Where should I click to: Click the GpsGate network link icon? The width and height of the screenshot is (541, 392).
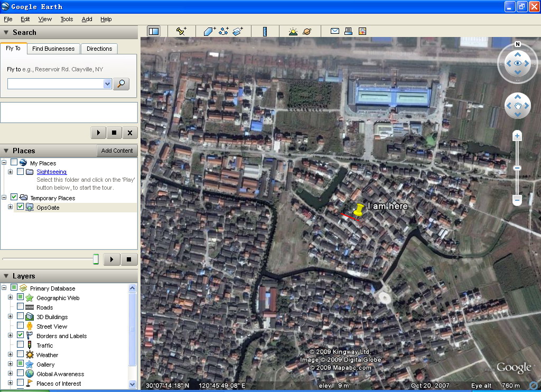30,208
